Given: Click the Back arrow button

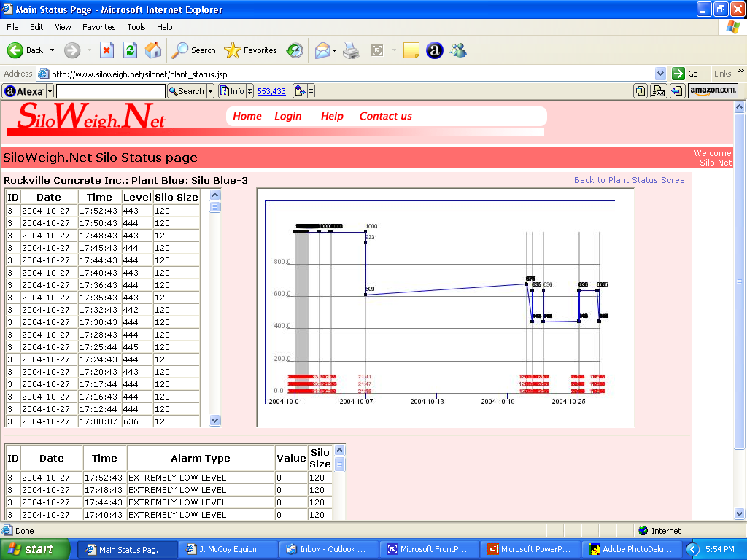Looking at the screenshot, I should click(25, 50).
